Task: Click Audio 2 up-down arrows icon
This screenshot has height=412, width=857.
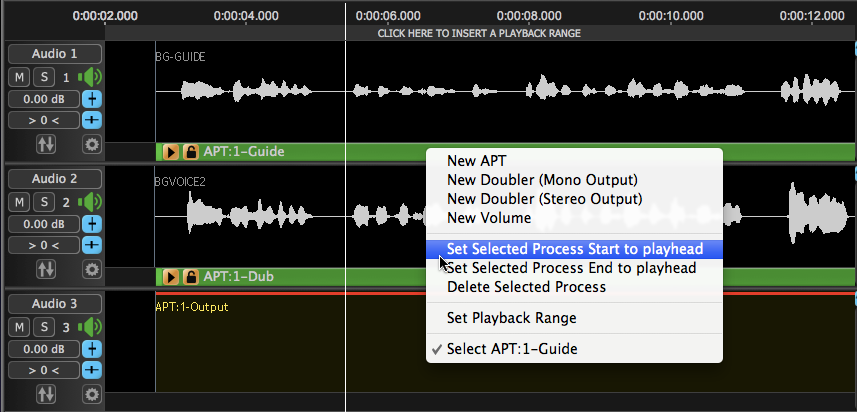Action: point(46,269)
